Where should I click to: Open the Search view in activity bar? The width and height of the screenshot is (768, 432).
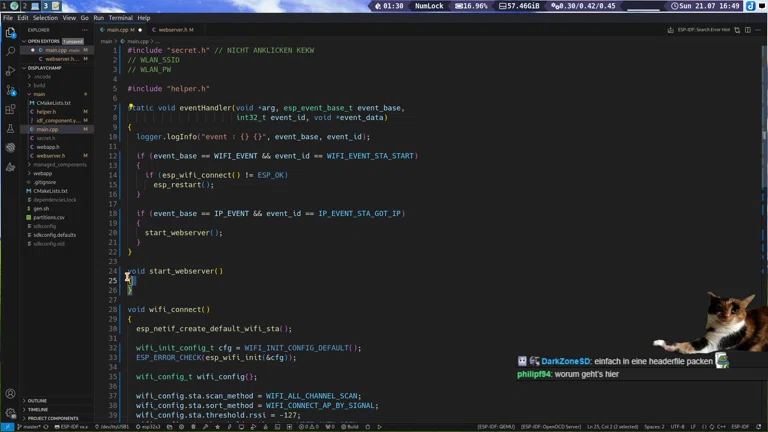coord(10,51)
